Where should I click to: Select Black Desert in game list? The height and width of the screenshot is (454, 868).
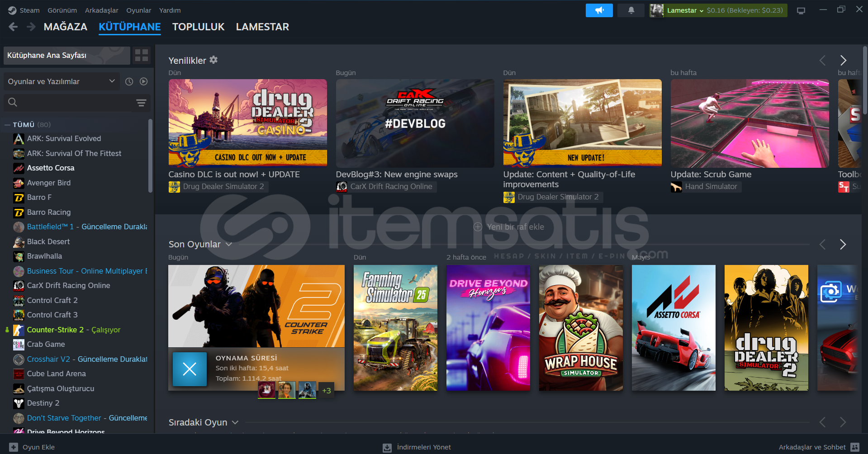point(48,242)
